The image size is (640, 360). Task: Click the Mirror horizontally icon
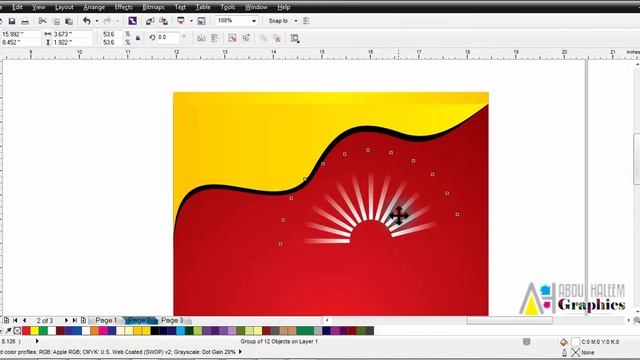[x=201, y=38]
